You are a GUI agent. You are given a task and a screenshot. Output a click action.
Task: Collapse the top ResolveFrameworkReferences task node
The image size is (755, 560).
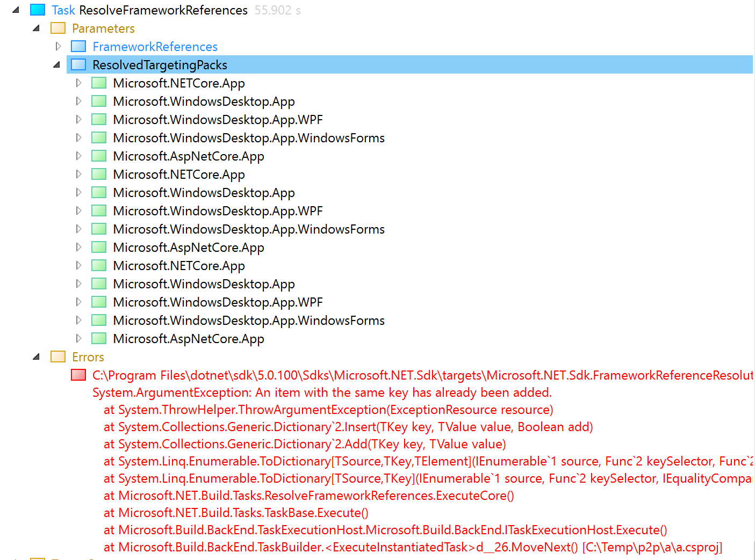pyautogui.click(x=15, y=10)
